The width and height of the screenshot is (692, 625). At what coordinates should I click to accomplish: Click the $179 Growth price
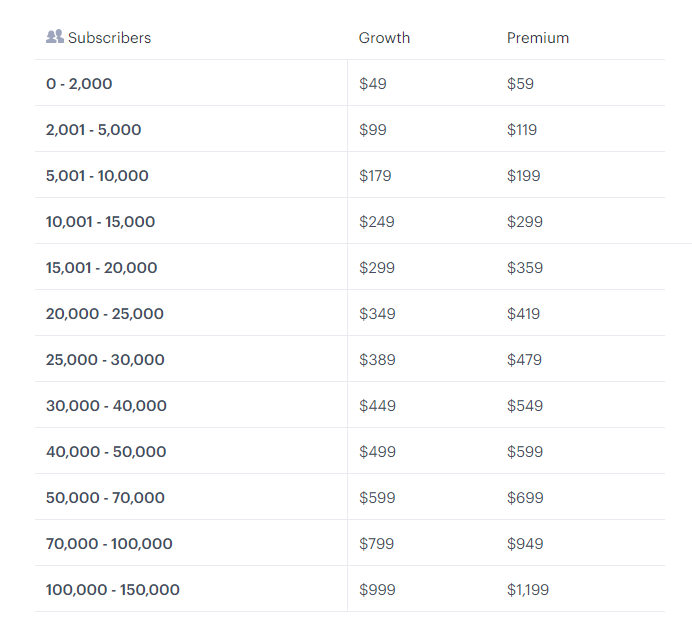point(375,176)
